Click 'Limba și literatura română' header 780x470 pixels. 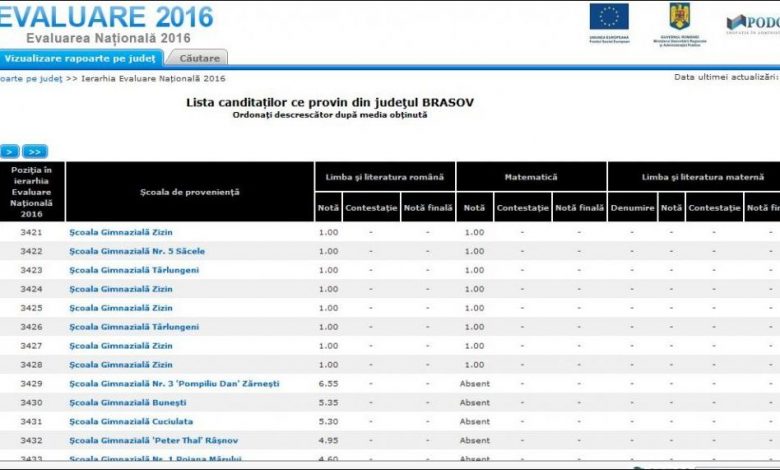tap(385, 177)
